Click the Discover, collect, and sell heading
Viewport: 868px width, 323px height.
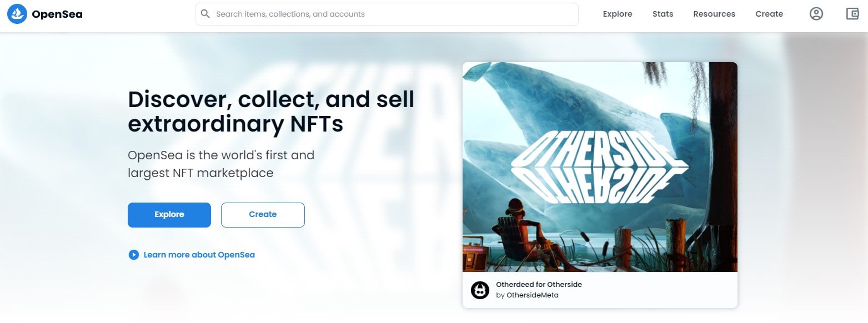(271, 112)
